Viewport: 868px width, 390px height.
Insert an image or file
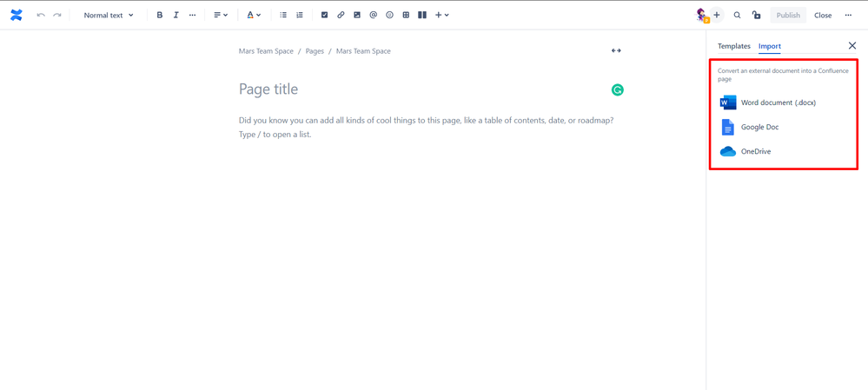[x=357, y=16]
